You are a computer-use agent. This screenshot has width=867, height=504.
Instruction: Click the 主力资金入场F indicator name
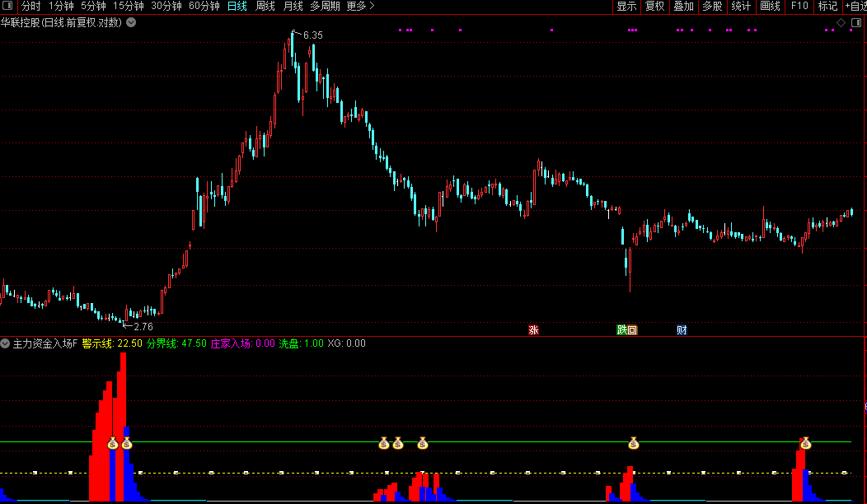[45, 343]
